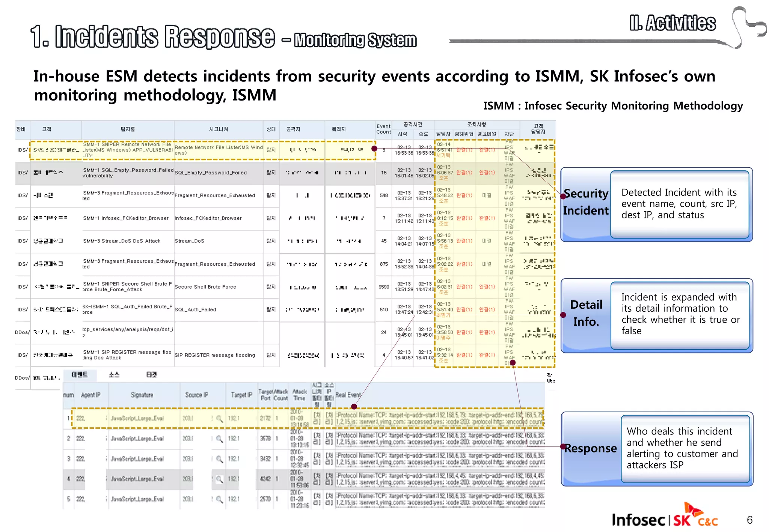Click the dark red marker on Security Incident box
The image size is (769, 532).
click(x=563, y=196)
